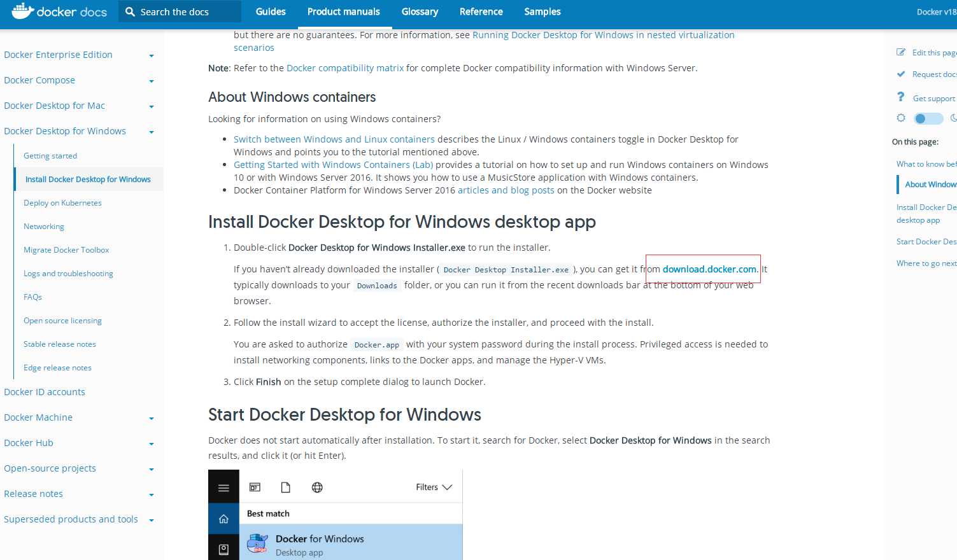
Task: Open Switch between Windows and Linux containers link
Action: coord(334,139)
